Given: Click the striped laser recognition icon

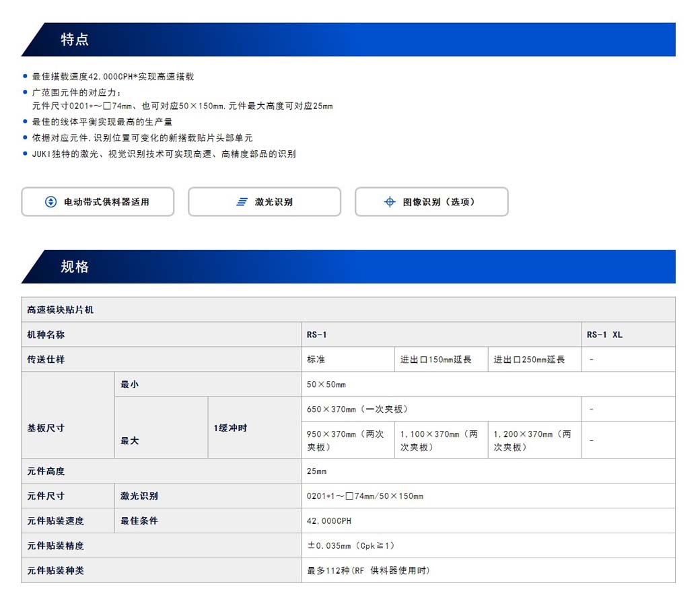Looking at the screenshot, I should pos(242,202).
